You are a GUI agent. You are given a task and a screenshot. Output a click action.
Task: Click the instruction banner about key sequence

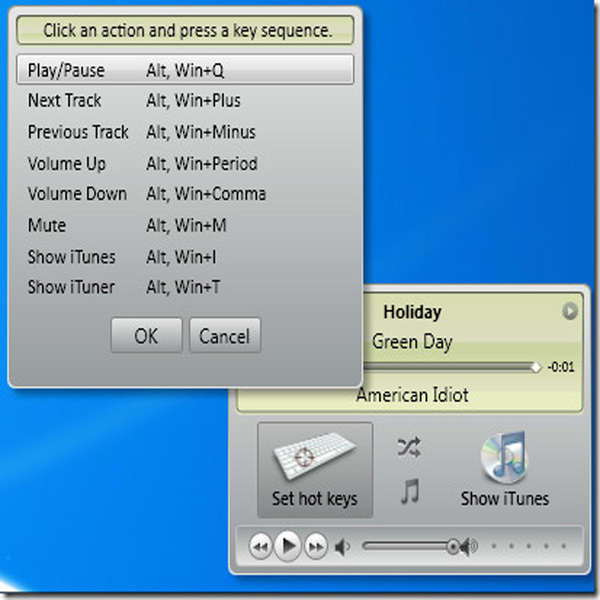click(x=185, y=31)
